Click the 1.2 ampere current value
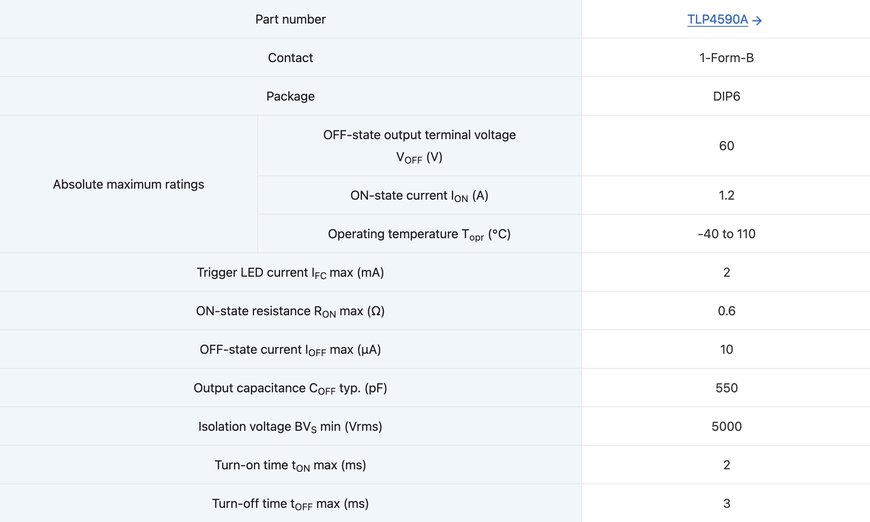Viewport: 870px width, 522px height. point(726,195)
